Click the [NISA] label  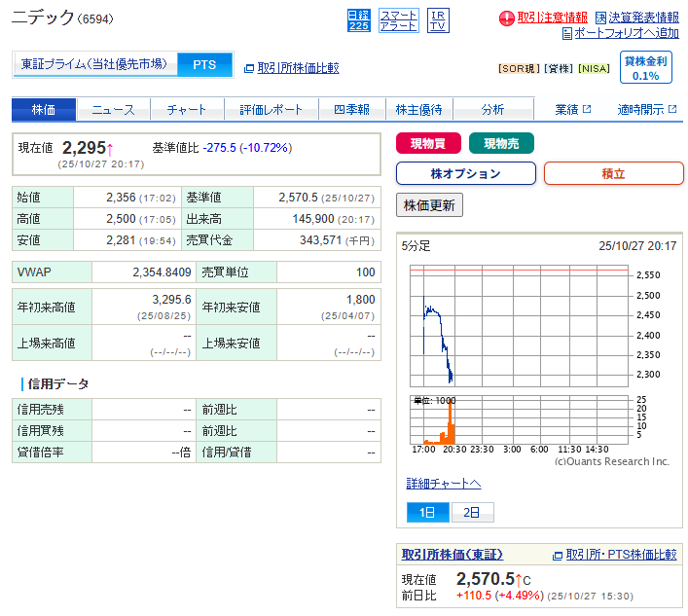point(595,69)
